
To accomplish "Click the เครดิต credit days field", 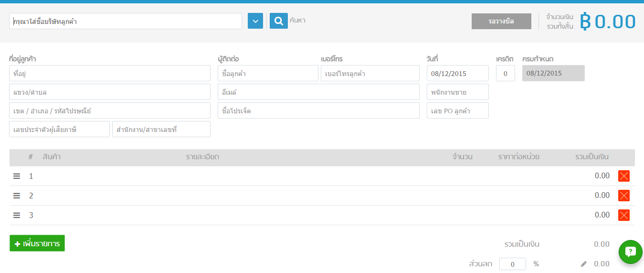I will pos(506,73).
